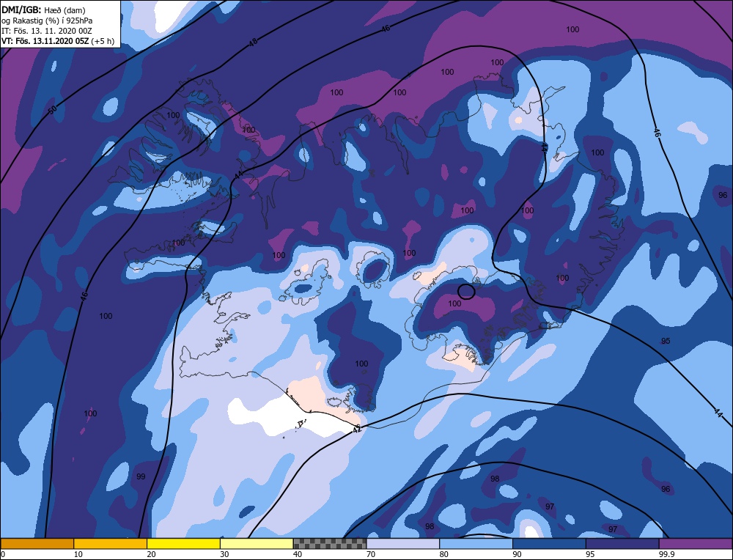Screen dimensions: 733x560
Task: Click the humidity value '95' on the map
Action: point(666,341)
